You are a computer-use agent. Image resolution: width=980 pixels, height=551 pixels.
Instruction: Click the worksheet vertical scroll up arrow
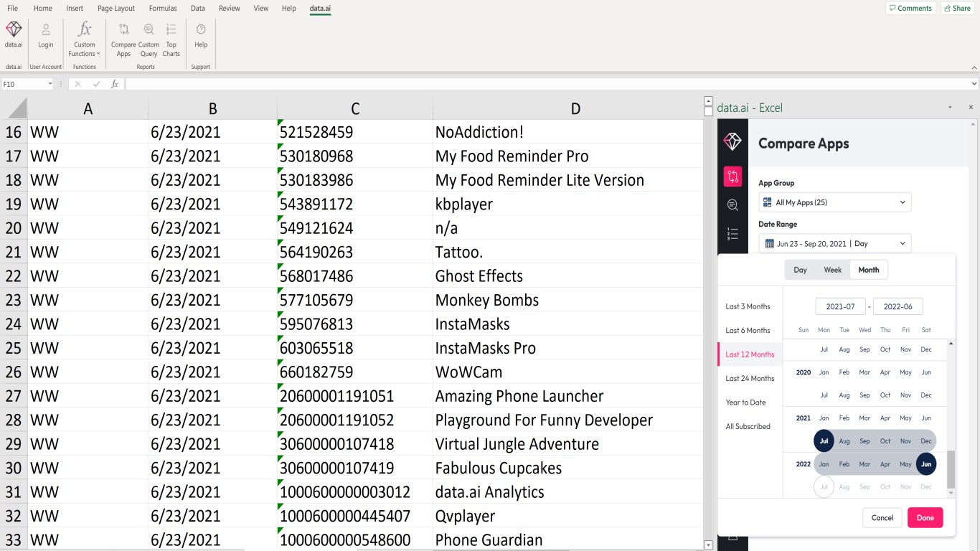coord(709,101)
